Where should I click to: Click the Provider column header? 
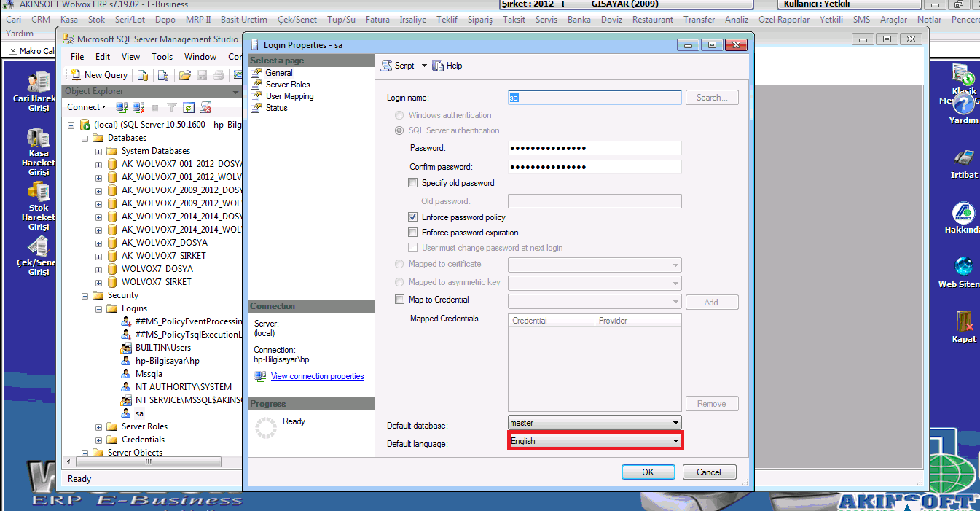[x=638, y=321]
